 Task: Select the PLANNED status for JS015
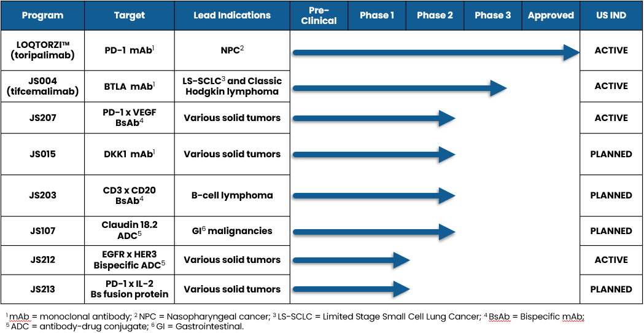(x=611, y=154)
